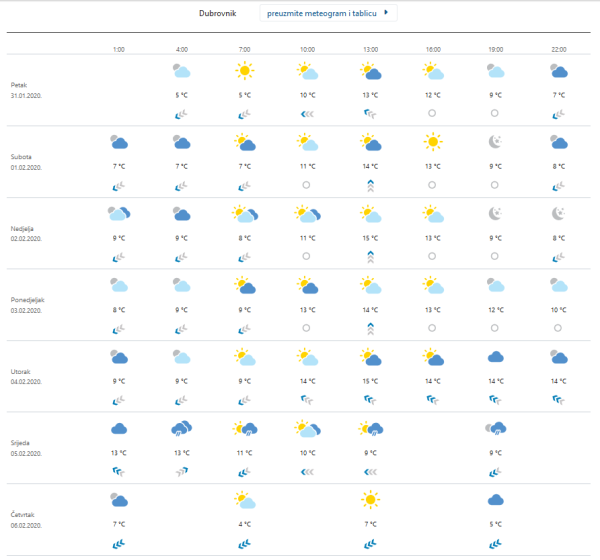Click the cloudy icon for Petak at 22:00
Image resolution: width=600 pixels, height=560 pixels.
click(558, 71)
